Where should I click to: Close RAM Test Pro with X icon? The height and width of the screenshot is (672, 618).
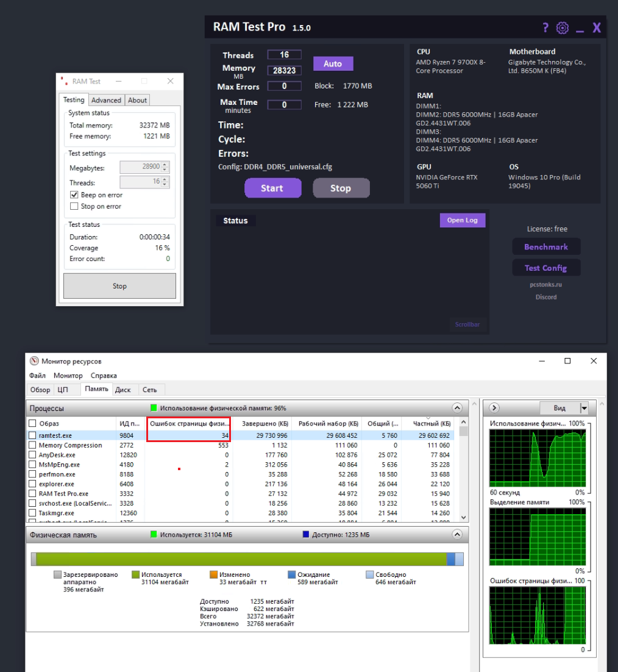tap(597, 28)
